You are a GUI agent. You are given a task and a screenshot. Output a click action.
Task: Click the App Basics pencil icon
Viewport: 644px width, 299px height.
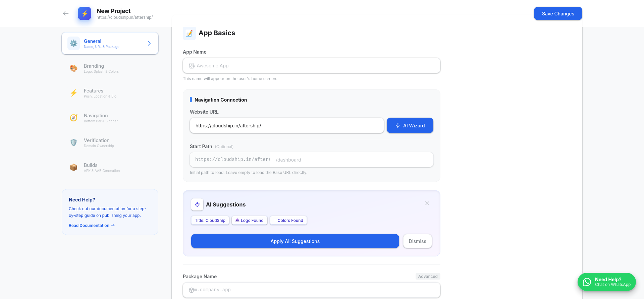pyautogui.click(x=189, y=33)
